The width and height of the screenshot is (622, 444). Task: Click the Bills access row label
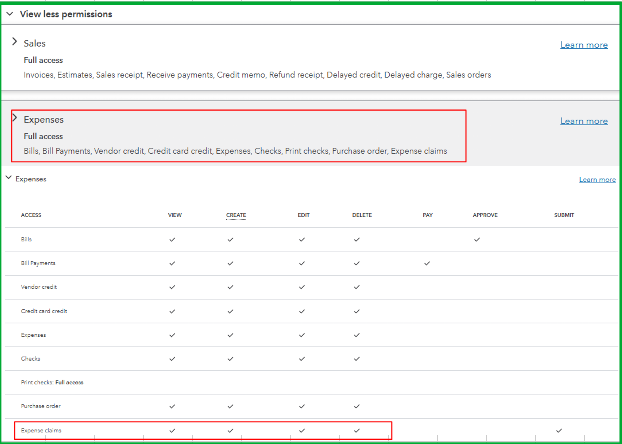pyautogui.click(x=26, y=239)
